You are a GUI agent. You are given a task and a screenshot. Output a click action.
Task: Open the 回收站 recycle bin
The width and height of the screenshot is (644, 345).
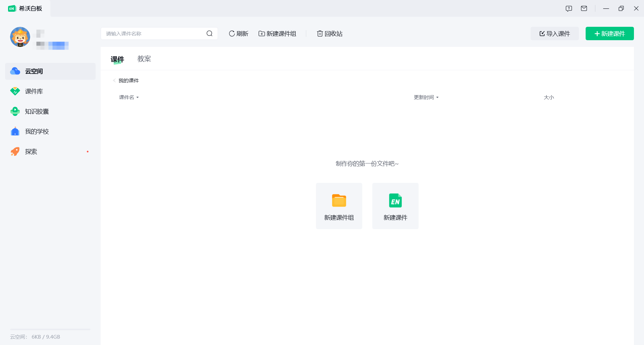[x=329, y=33]
